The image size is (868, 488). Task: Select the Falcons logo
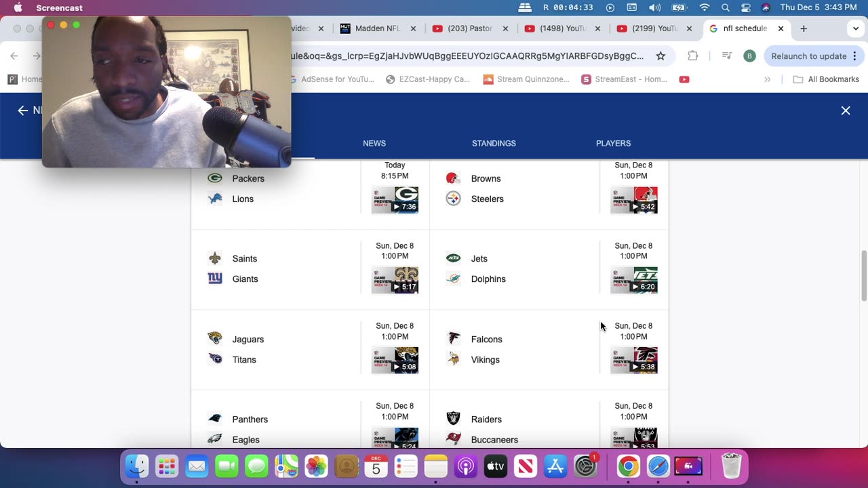(453, 338)
